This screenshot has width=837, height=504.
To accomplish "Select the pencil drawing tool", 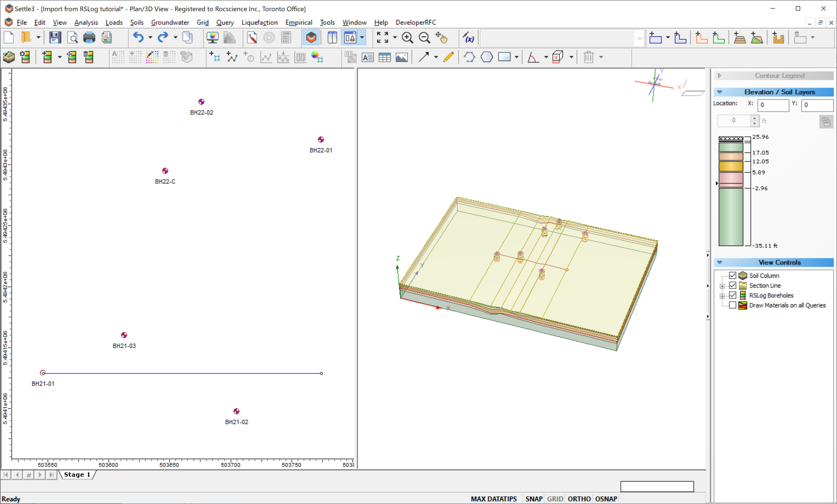I will click(x=449, y=57).
